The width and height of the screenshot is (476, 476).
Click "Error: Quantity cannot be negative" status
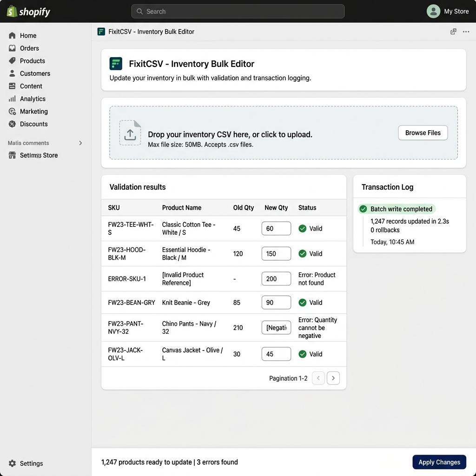tap(317, 328)
